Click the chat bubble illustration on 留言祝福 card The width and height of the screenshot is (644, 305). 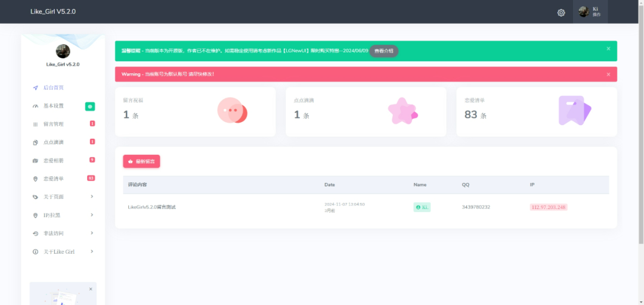[232, 110]
